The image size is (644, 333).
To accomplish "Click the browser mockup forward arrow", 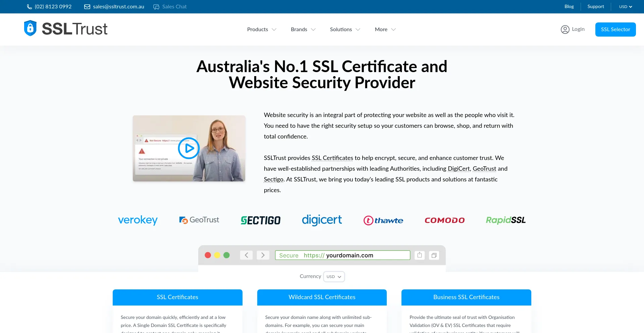I will click(x=263, y=255).
